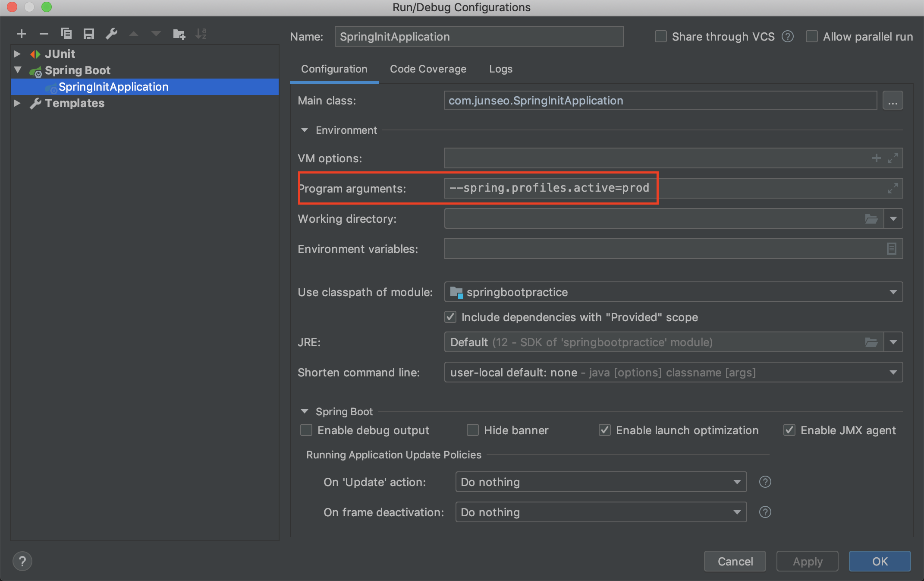Screen dimensions: 924x581
Task: Expand the JUnit tree node
Action: 17,54
